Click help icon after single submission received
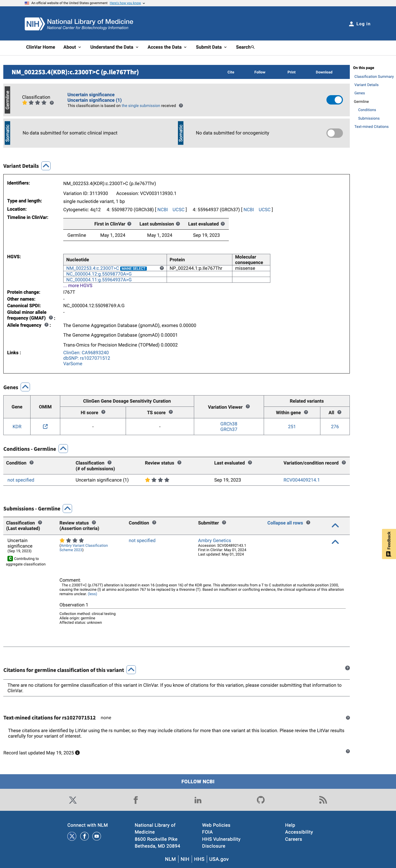 [181, 105]
